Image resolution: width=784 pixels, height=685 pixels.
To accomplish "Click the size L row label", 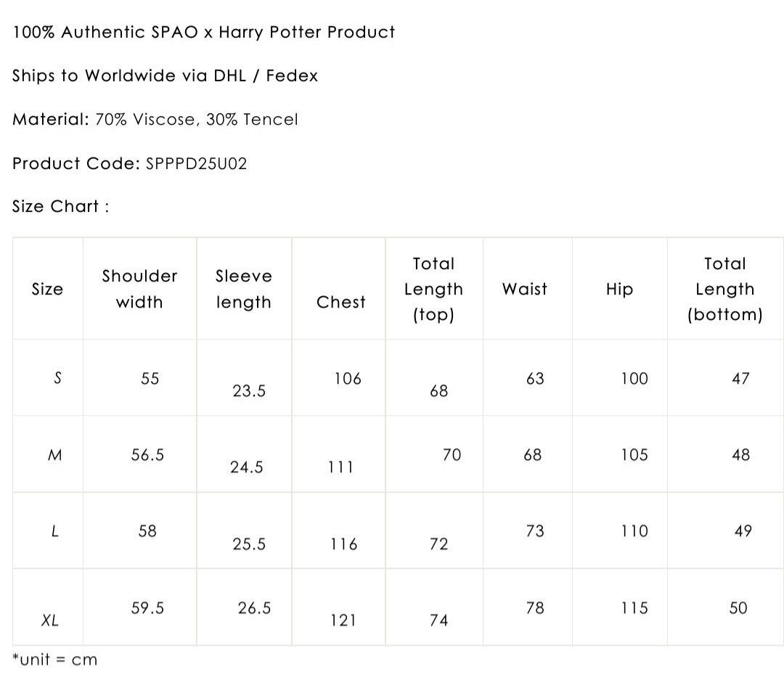I will coord(55,530).
